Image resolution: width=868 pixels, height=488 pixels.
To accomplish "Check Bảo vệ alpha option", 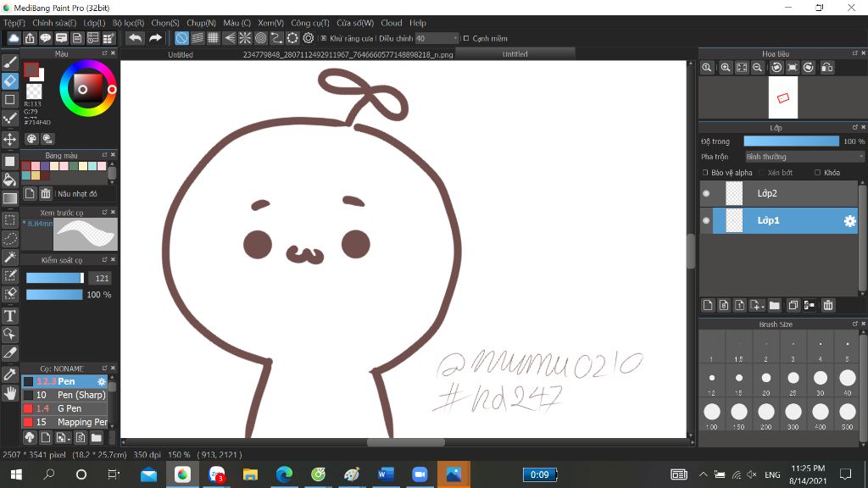I will (705, 173).
